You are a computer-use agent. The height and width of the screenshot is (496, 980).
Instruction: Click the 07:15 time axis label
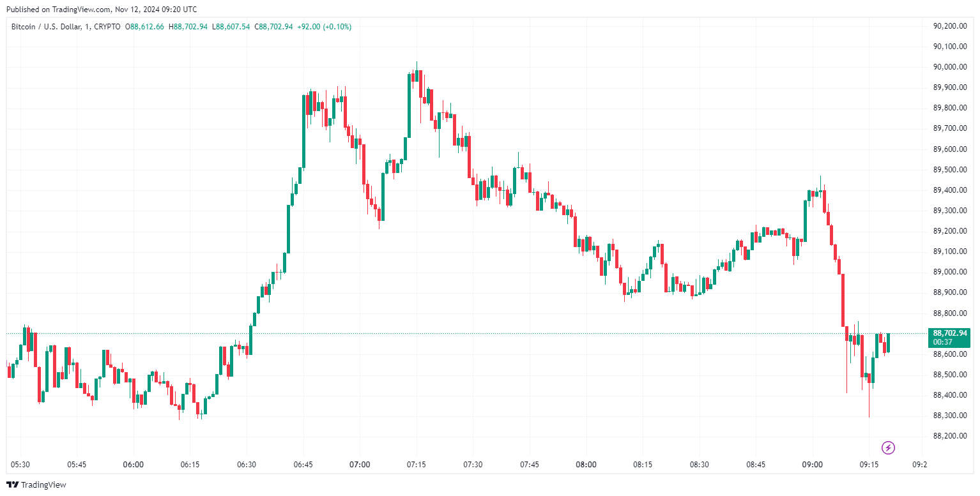click(x=416, y=465)
